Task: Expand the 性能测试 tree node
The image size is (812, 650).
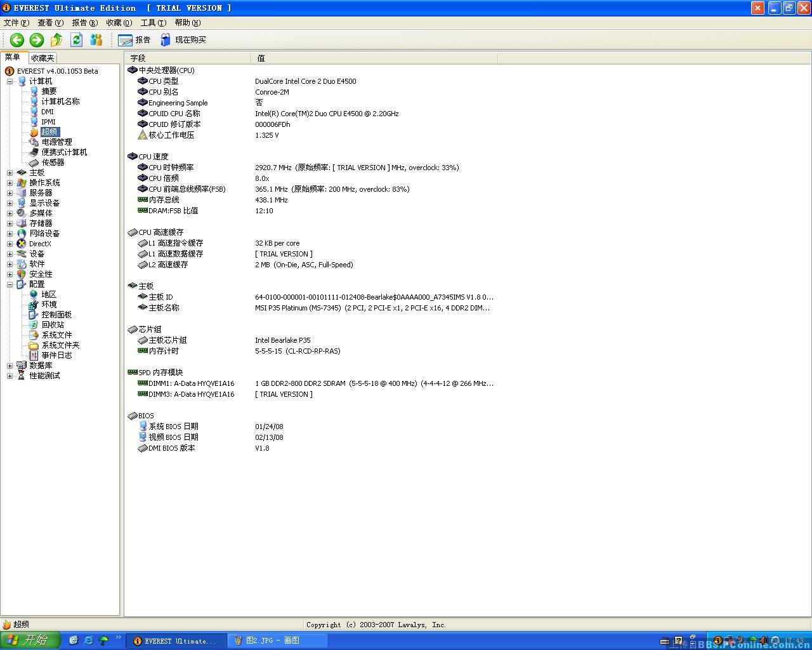Action: (x=10, y=376)
